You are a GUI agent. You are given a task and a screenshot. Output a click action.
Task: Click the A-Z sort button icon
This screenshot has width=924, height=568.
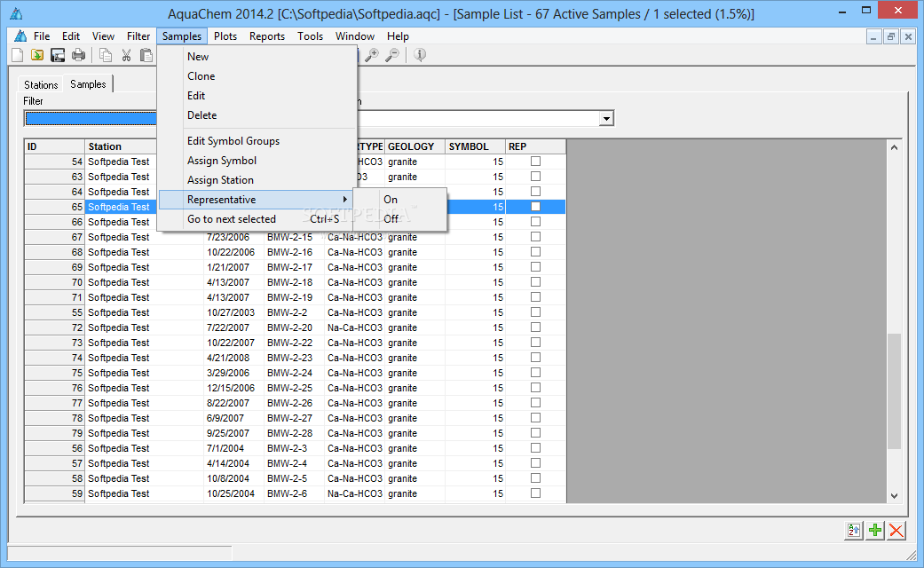pos(853,531)
